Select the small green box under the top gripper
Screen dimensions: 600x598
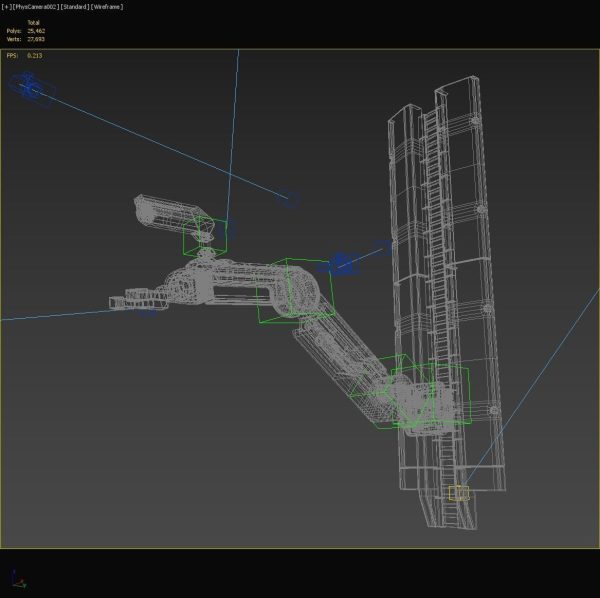pyautogui.click(x=205, y=236)
